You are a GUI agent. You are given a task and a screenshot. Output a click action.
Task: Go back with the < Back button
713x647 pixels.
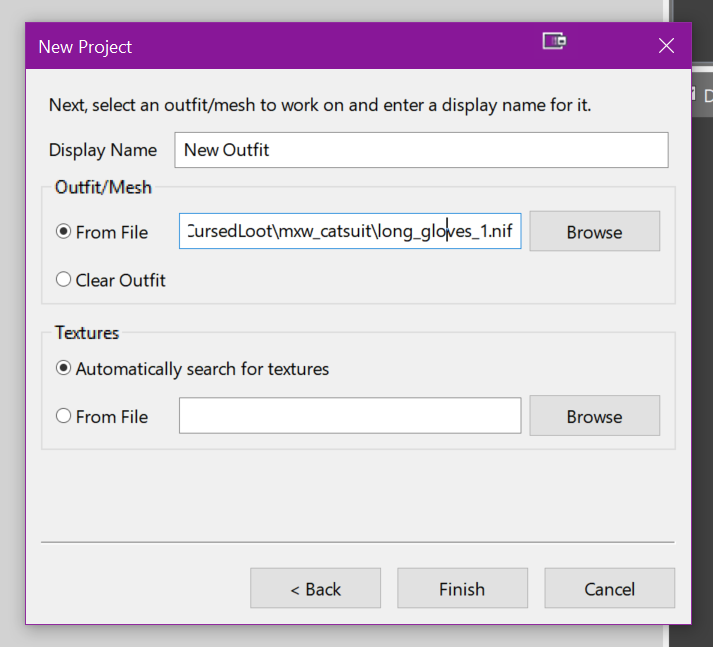click(316, 588)
